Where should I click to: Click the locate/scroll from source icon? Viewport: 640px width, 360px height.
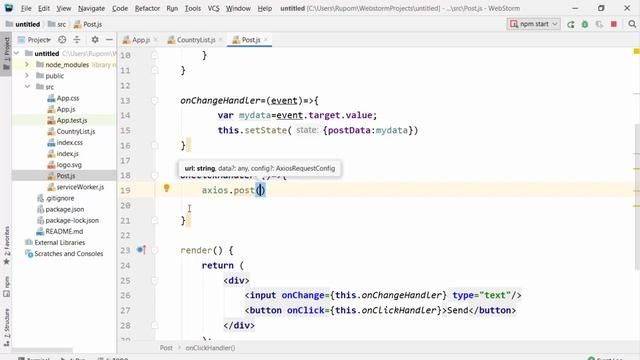point(62,40)
